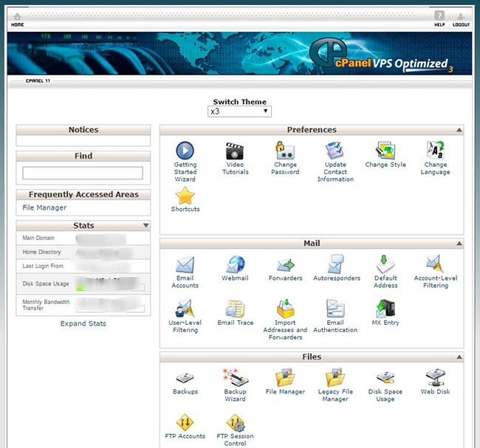Open Video Tutorials
The width and height of the screenshot is (480, 448).
tap(235, 159)
